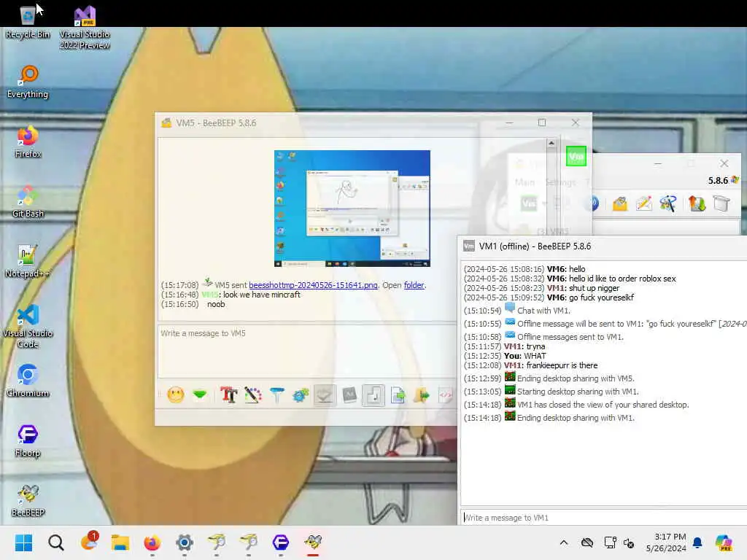Send a file using the document arrow icon
The height and width of the screenshot is (560, 747).
pos(398,394)
